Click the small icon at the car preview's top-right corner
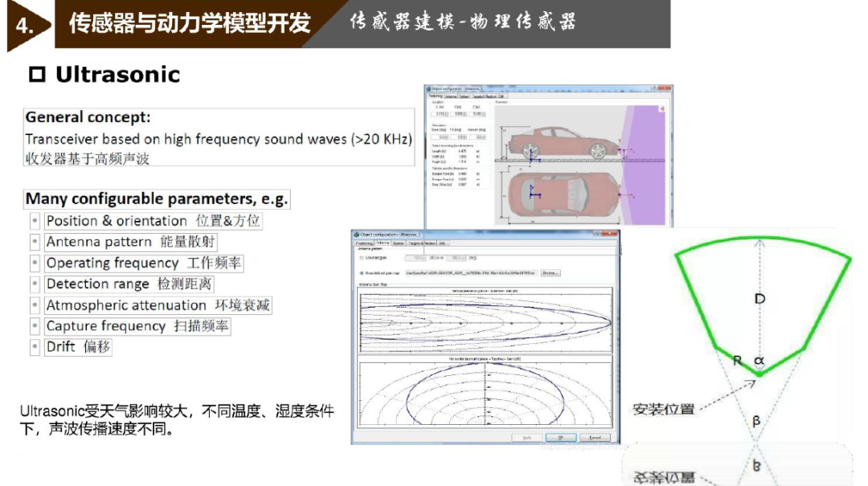The width and height of the screenshot is (868, 486). tap(661, 109)
